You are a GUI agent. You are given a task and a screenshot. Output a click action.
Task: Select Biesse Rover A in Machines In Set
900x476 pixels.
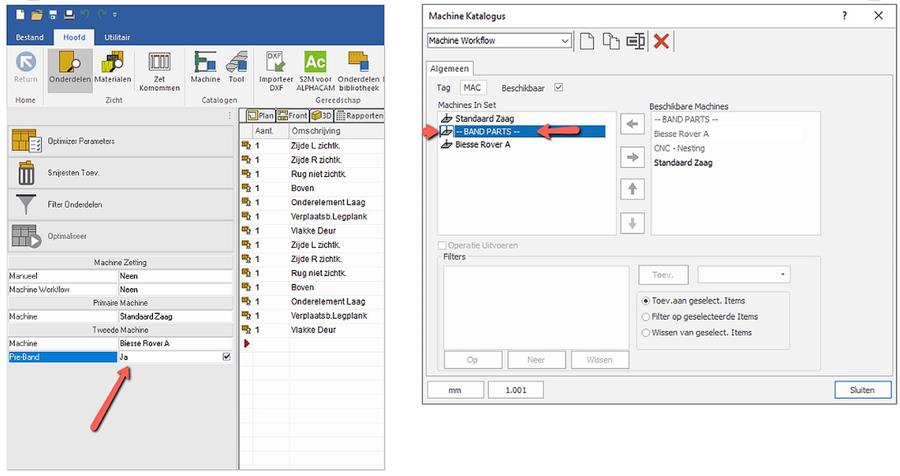[483, 144]
